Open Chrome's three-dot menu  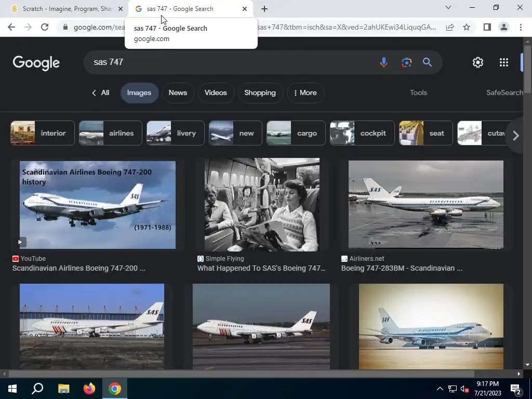pyautogui.click(x=521, y=27)
